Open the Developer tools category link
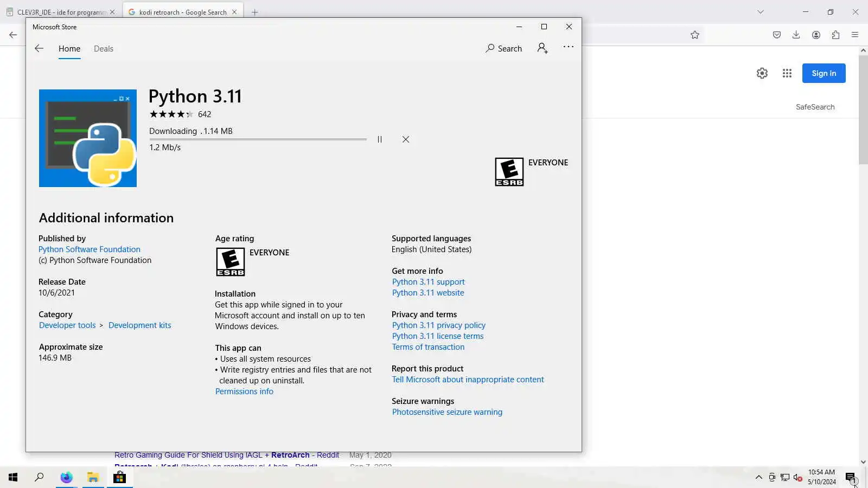Image resolution: width=868 pixels, height=488 pixels. click(67, 325)
